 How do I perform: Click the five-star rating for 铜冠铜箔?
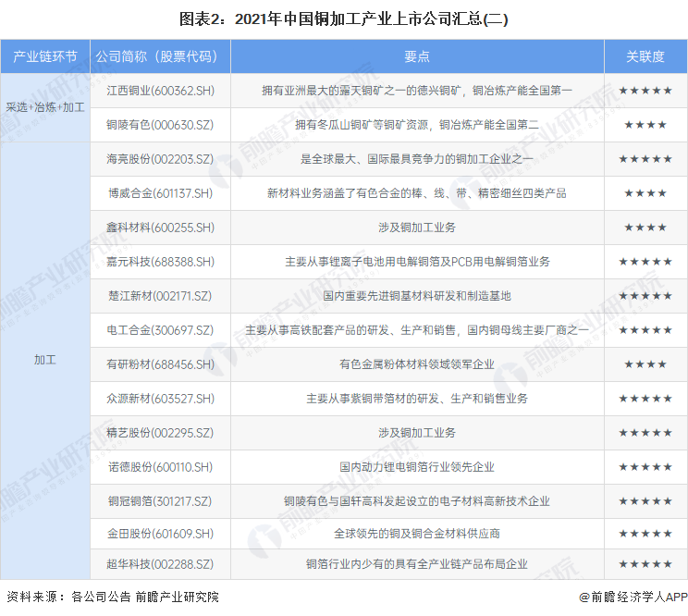(x=645, y=501)
